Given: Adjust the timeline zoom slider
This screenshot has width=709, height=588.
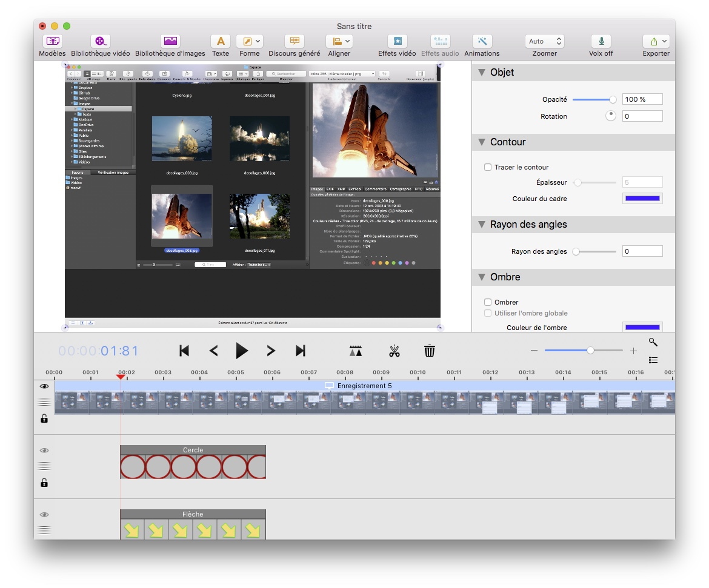Looking at the screenshot, I should [584, 351].
